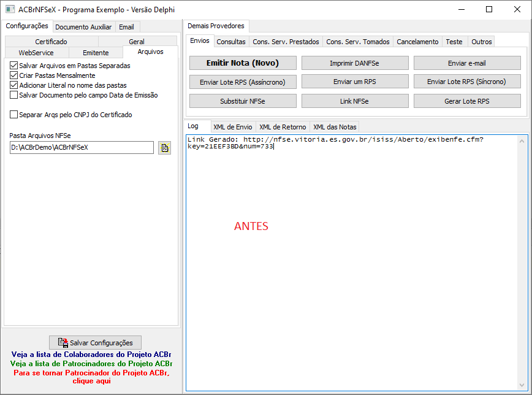Select the Arquivos tab

150,52
